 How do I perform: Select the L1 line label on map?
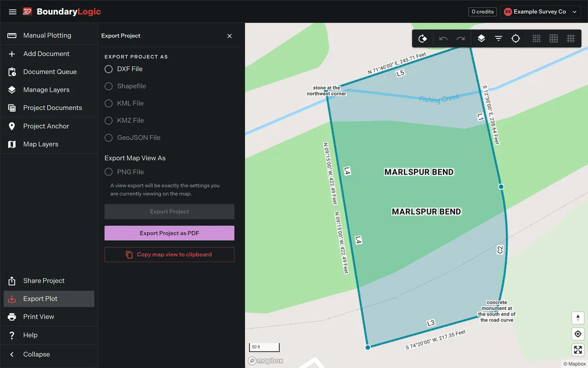coord(481,117)
